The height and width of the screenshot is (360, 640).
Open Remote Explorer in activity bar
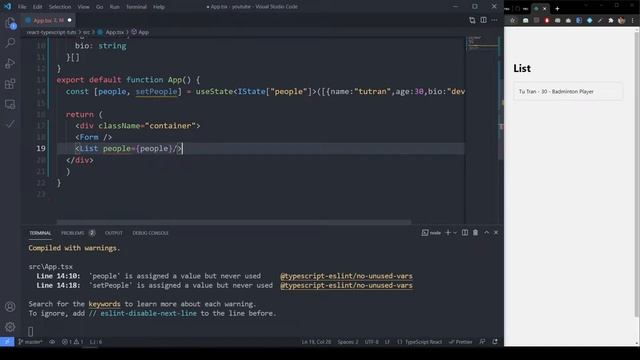[x=10, y=104]
